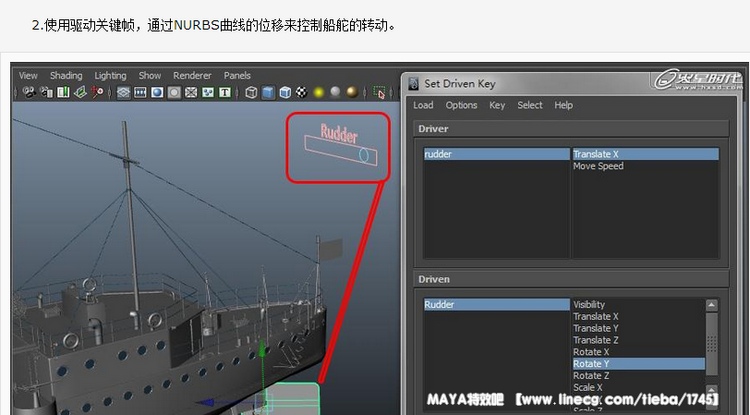The width and height of the screenshot is (750, 415).
Task: Switch to smooth shaded blue cube icon
Action: tap(267, 93)
